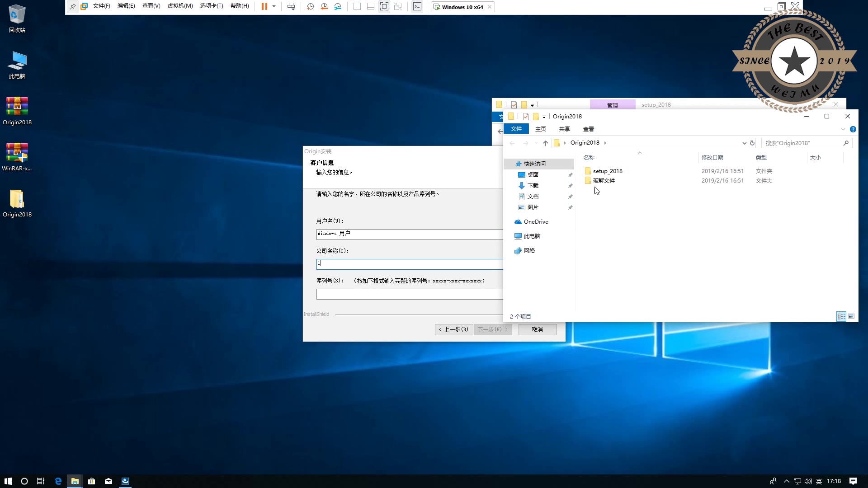Click the send Ctrl+Alt+Del icon

[291, 6]
